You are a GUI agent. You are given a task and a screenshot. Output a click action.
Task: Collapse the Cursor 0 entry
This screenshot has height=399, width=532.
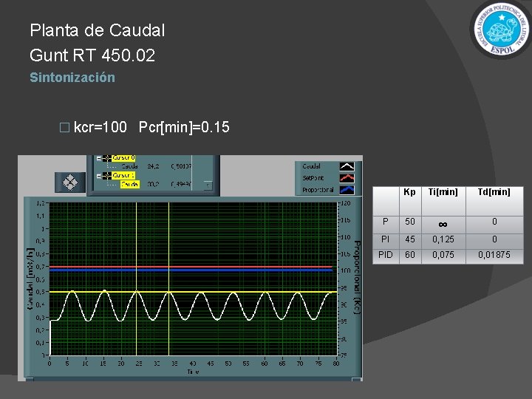pos(99,158)
